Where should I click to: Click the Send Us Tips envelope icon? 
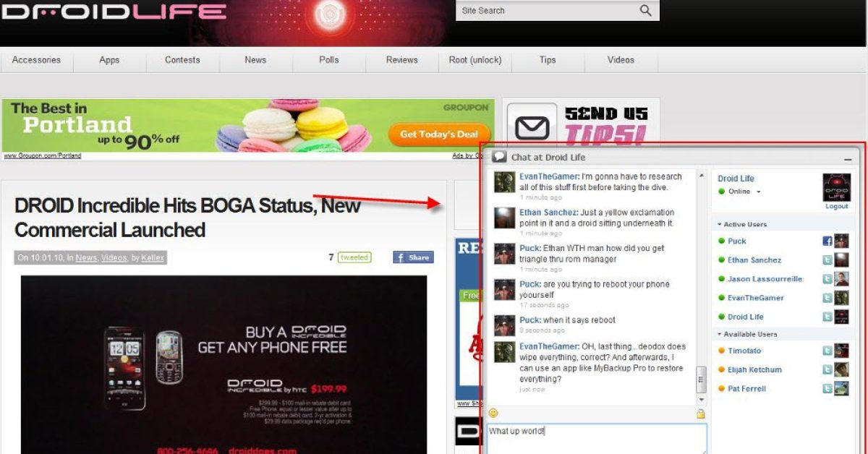click(x=532, y=124)
